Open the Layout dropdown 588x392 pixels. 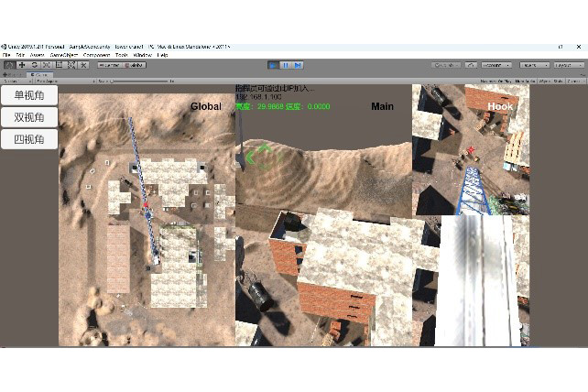567,65
